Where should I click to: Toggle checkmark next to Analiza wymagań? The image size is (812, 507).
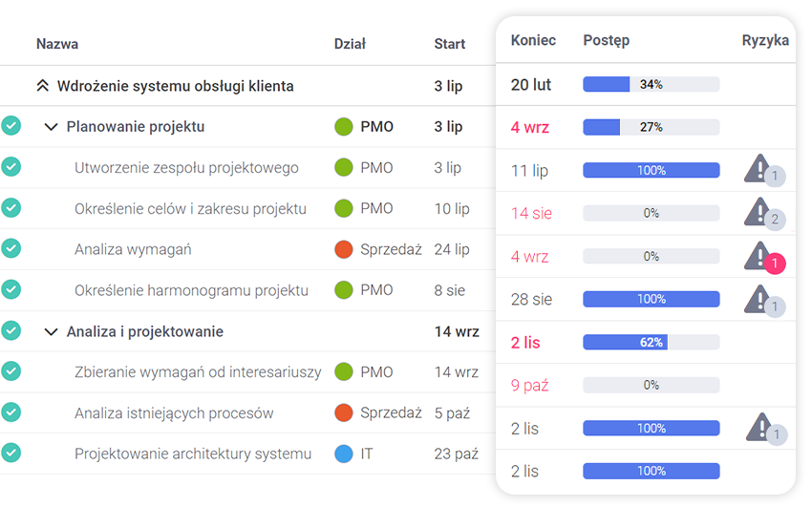tap(11, 248)
